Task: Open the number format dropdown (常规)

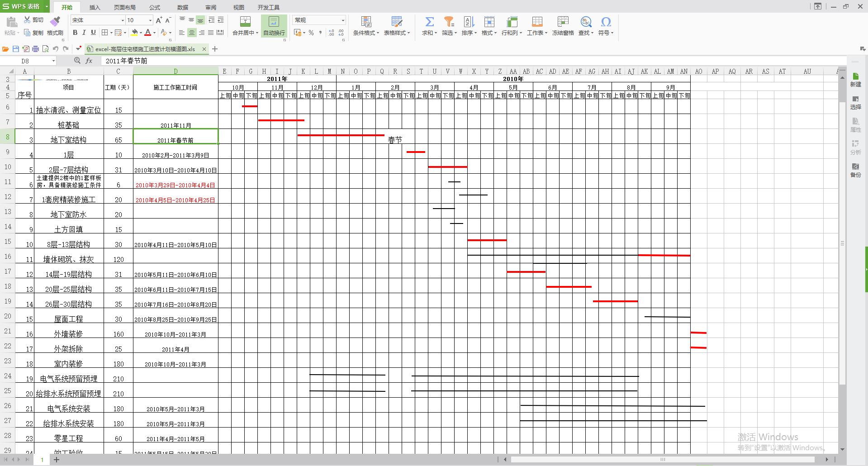Action: pos(343,20)
